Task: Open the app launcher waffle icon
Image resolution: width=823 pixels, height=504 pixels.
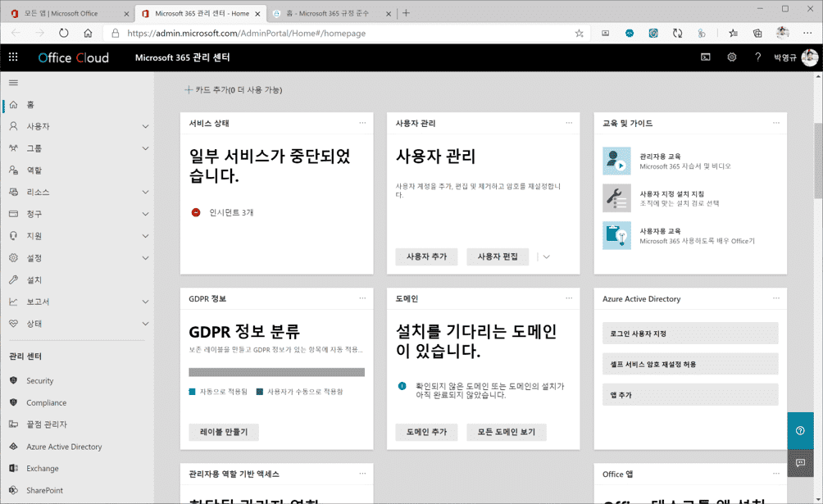Action: (x=13, y=57)
